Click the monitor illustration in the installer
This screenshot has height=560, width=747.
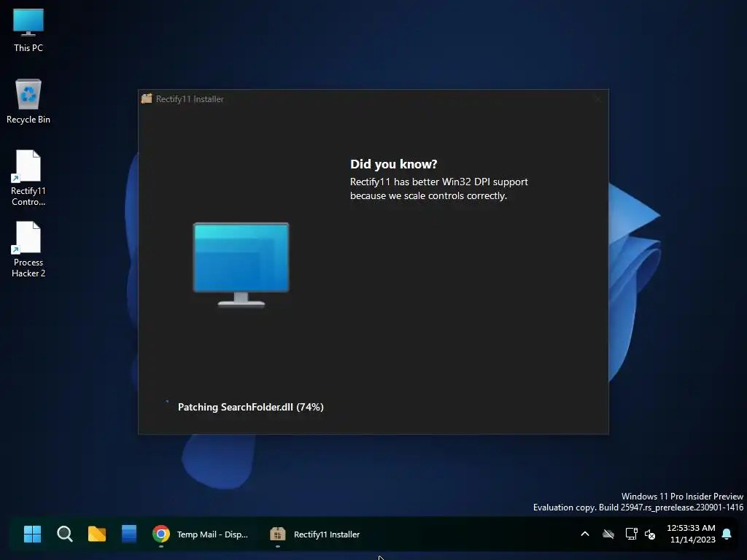pyautogui.click(x=241, y=264)
